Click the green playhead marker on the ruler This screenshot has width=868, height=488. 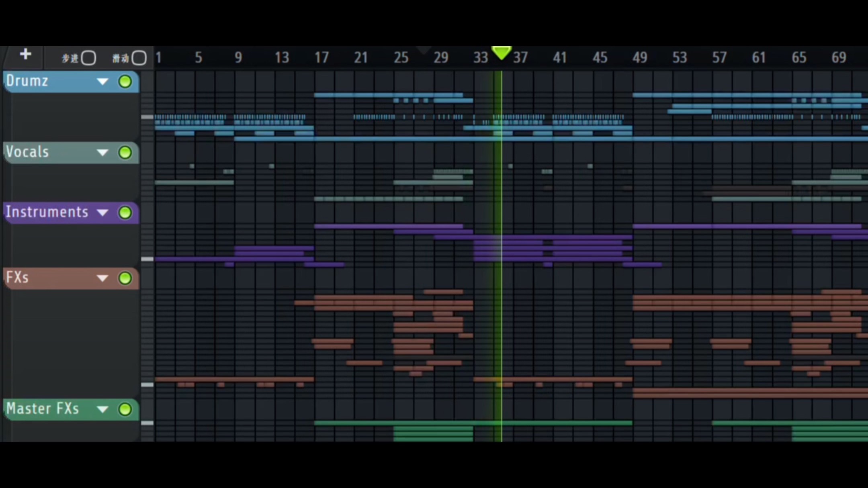click(502, 53)
